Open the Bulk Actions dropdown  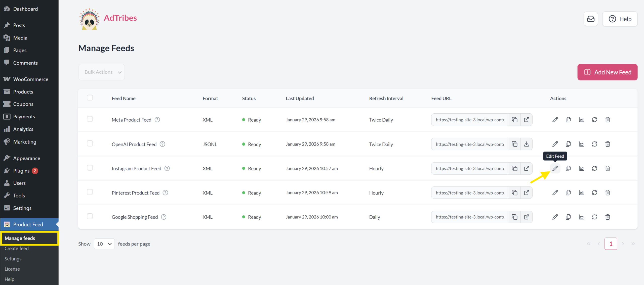[x=102, y=72]
